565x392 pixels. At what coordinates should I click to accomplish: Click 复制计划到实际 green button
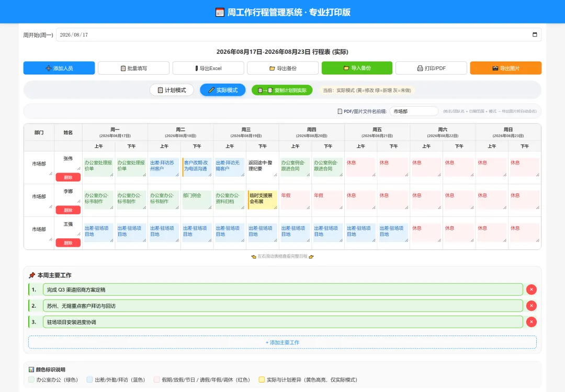click(x=282, y=90)
